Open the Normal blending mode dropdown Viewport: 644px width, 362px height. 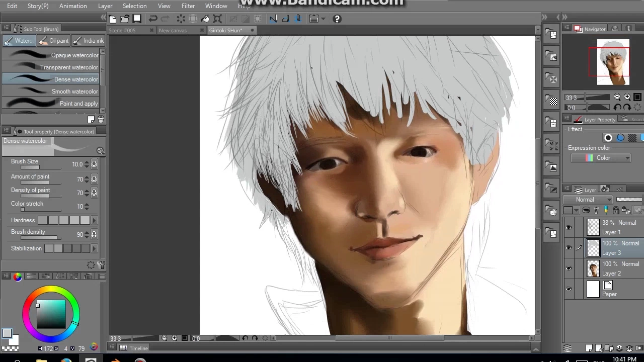click(x=589, y=200)
